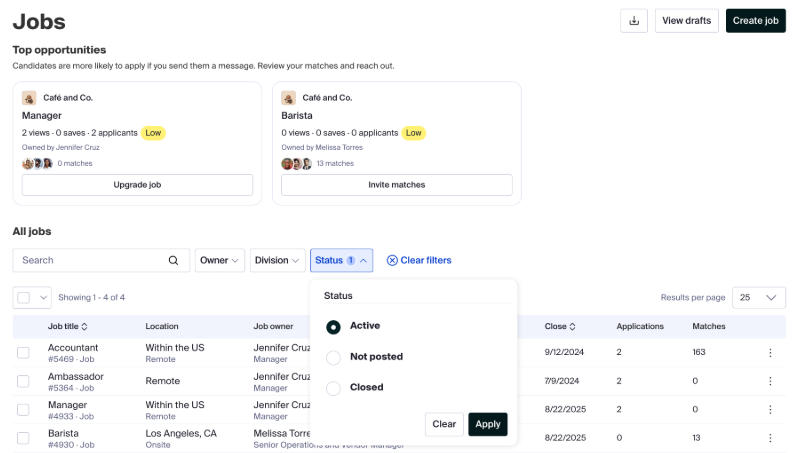Open the Owner filter dropdown
Image resolution: width=805 pixels, height=453 pixels.
pos(220,260)
